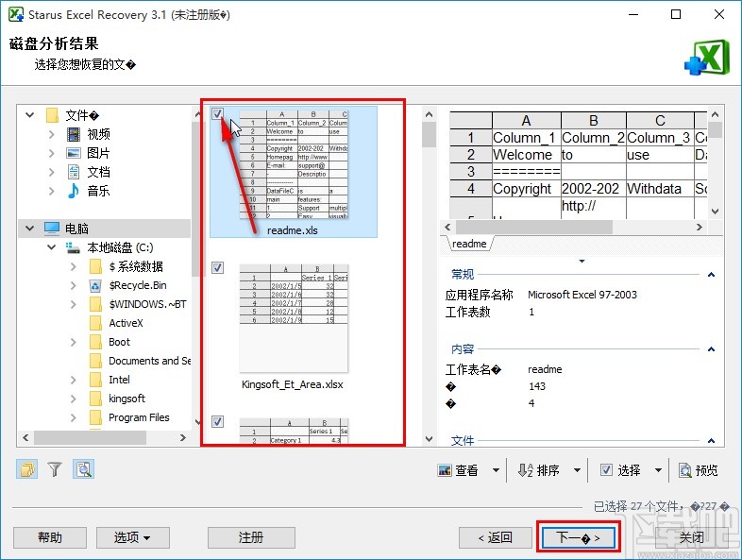Collapse the 常规 properties section
The height and width of the screenshot is (560, 742).
coord(711,275)
